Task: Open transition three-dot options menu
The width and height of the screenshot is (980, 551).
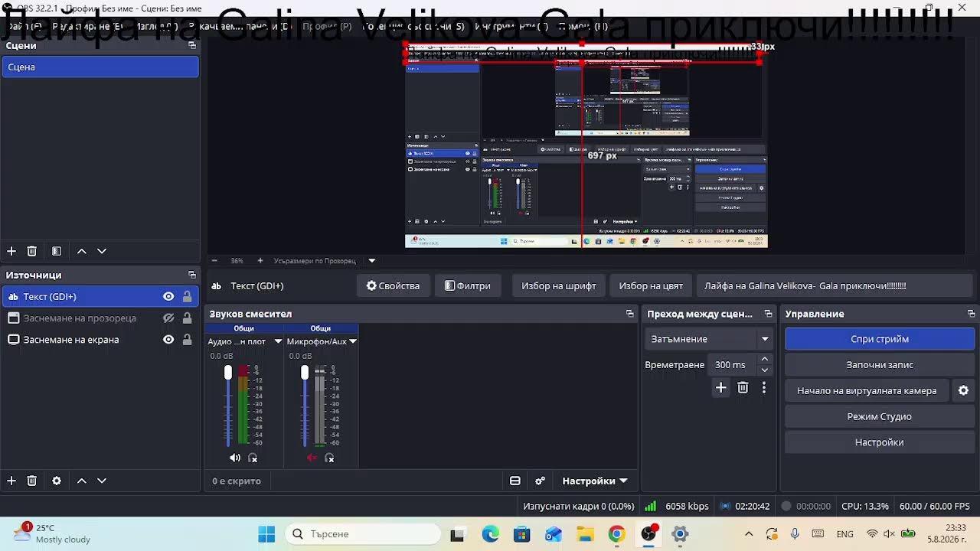Action: tap(763, 388)
